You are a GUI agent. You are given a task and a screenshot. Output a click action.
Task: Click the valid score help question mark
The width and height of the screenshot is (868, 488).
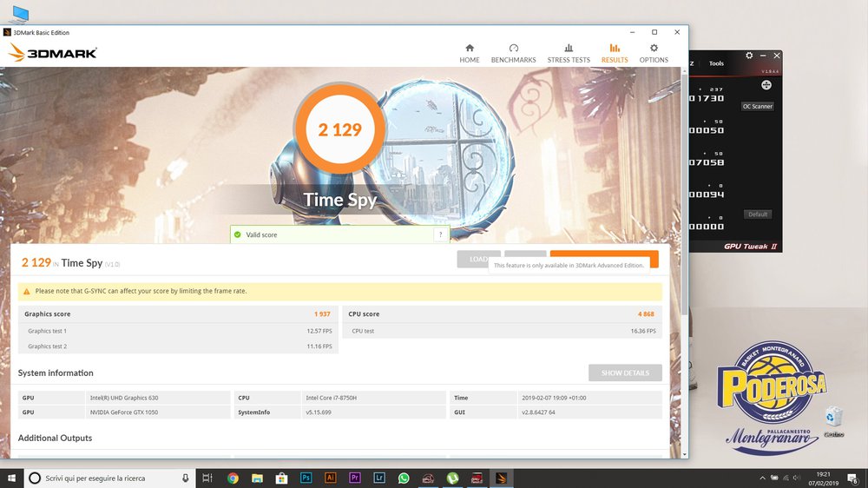pyautogui.click(x=440, y=234)
